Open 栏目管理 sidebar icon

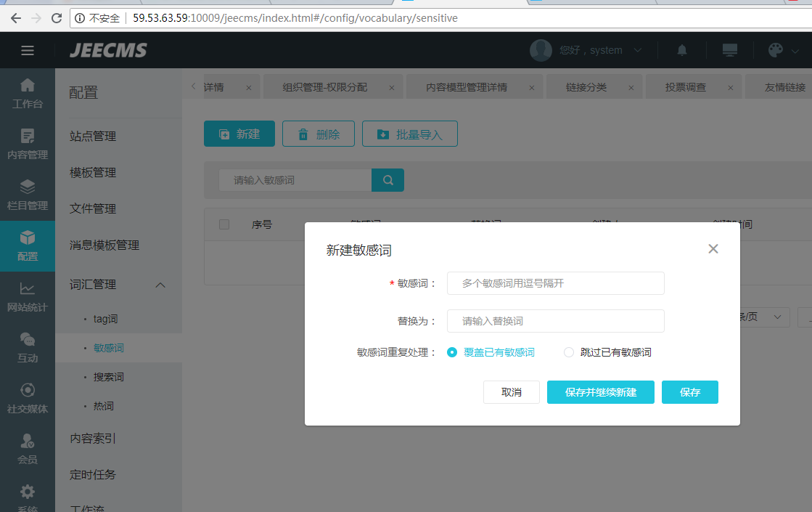coord(28,195)
